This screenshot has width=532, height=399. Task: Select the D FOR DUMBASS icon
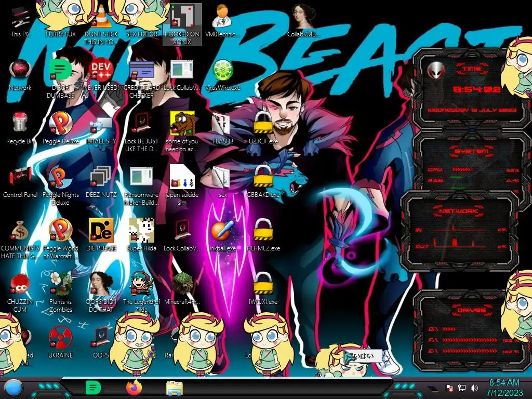tap(61, 79)
